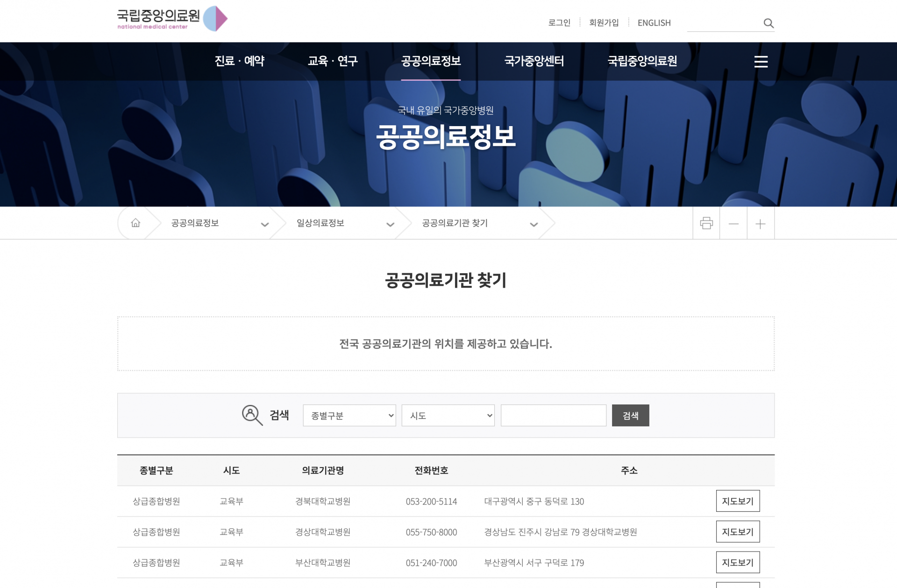View map for 부산대학교병원
Viewport: 897px width, 588px height.
tap(738, 562)
